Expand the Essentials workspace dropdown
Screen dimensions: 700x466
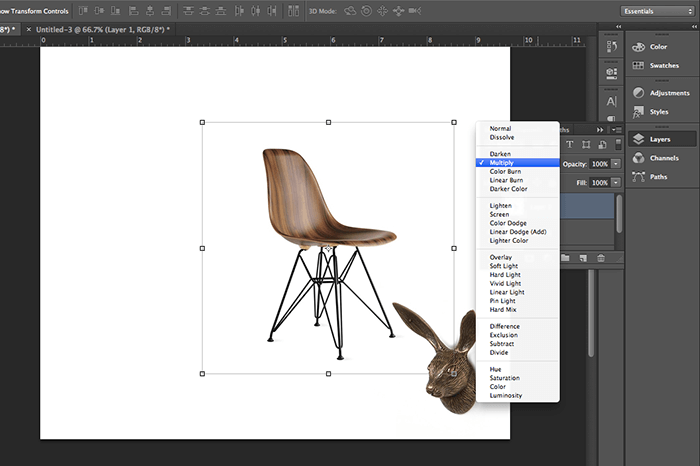click(657, 11)
